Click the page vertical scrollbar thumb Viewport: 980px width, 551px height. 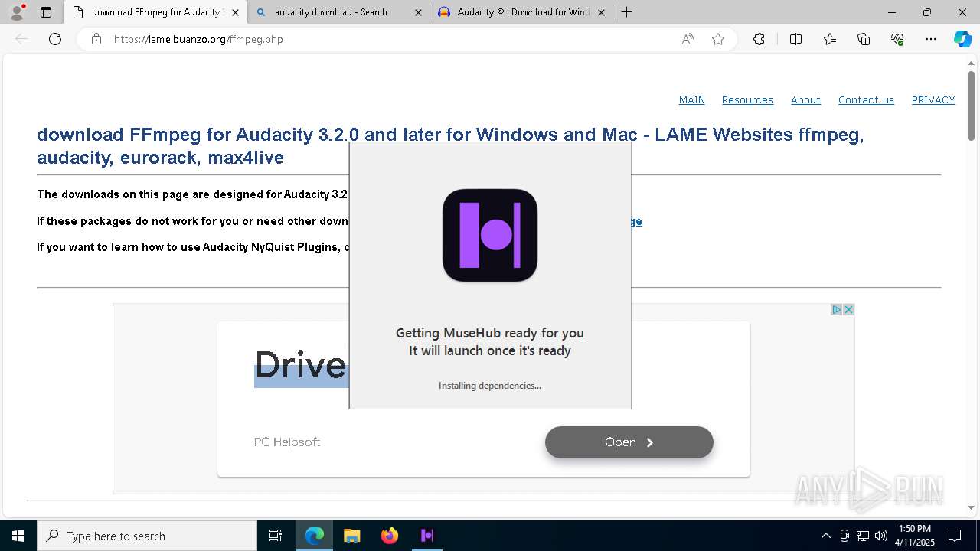971,106
